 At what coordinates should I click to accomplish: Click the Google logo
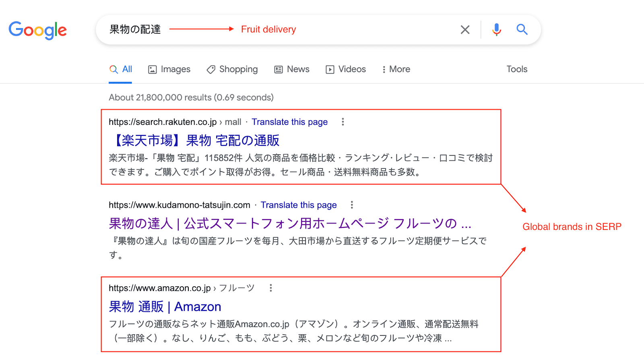(38, 30)
